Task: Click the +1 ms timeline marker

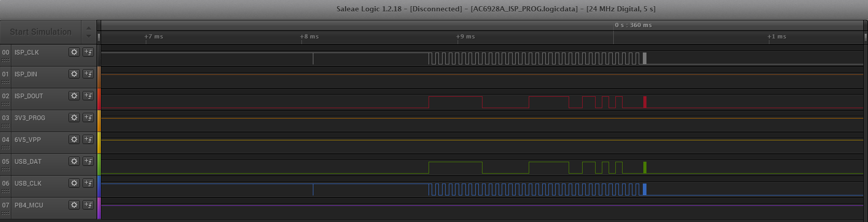Action: 777,36
